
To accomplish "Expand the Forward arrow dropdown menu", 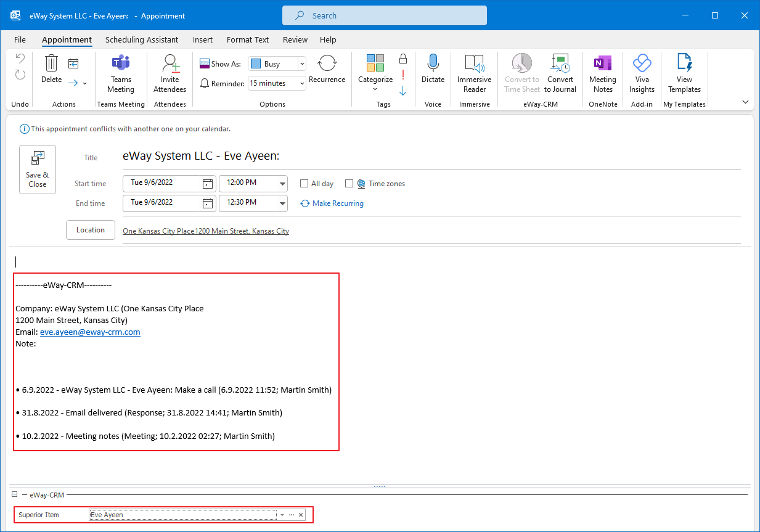I will click(85, 83).
